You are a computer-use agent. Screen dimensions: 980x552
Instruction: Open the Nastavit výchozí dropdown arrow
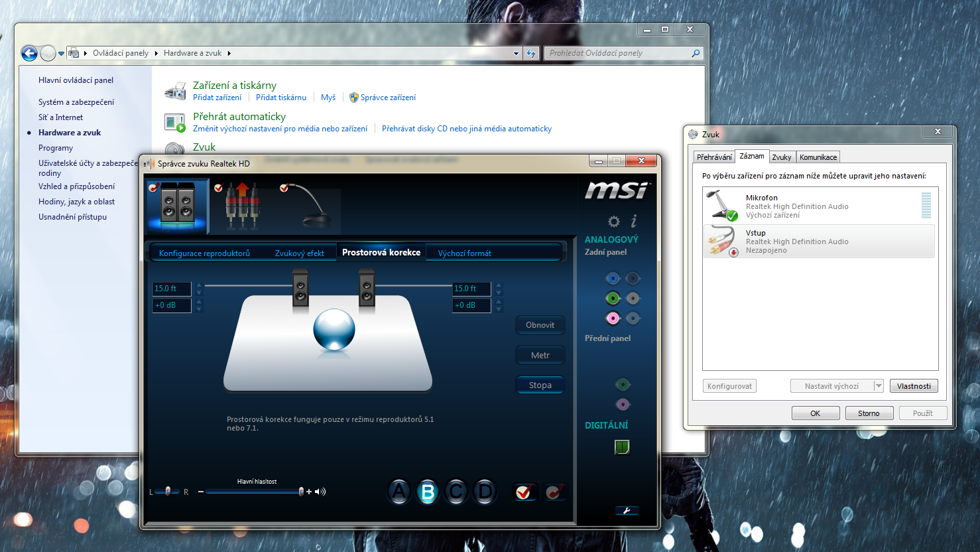pos(879,386)
